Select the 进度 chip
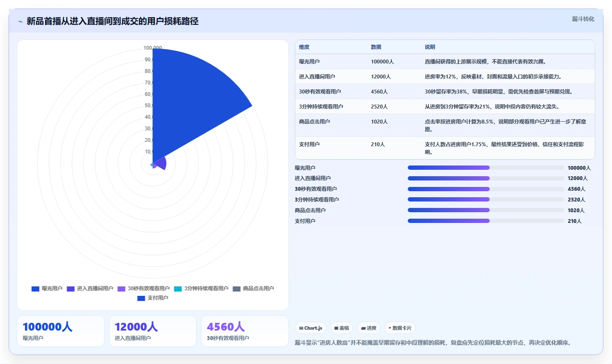The image size is (612, 364). click(369, 328)
